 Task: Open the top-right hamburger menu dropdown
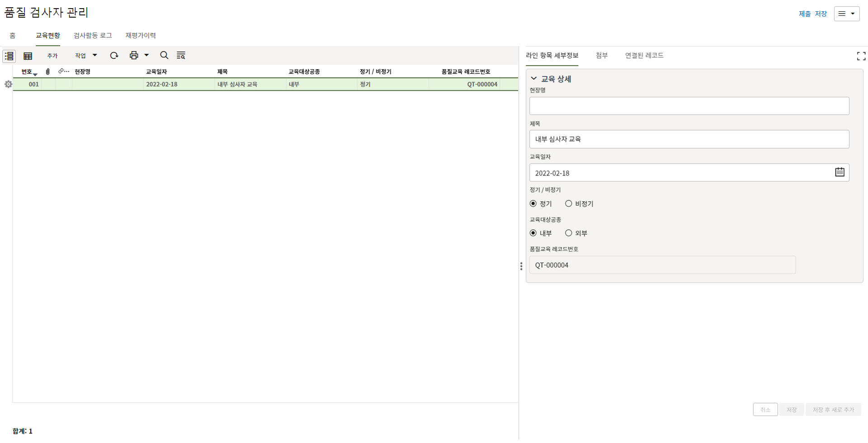(846, 14)
